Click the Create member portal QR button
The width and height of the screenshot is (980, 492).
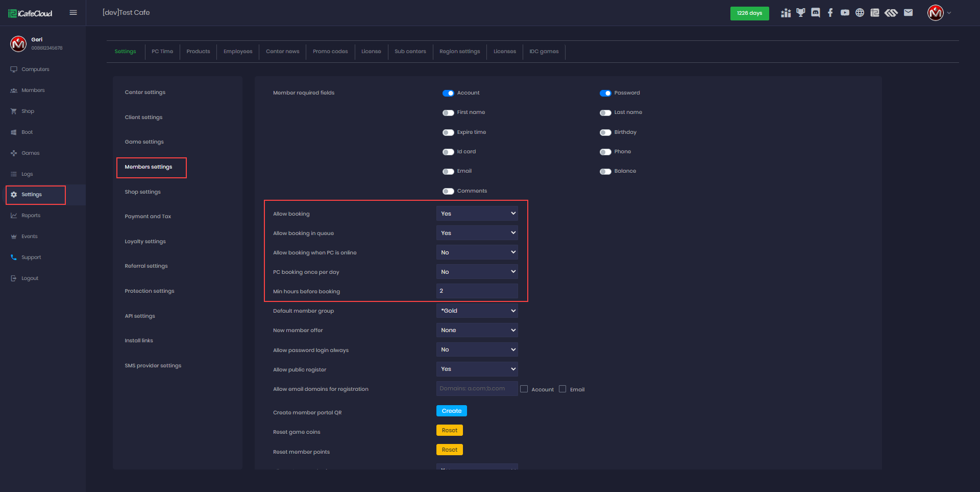451,411
